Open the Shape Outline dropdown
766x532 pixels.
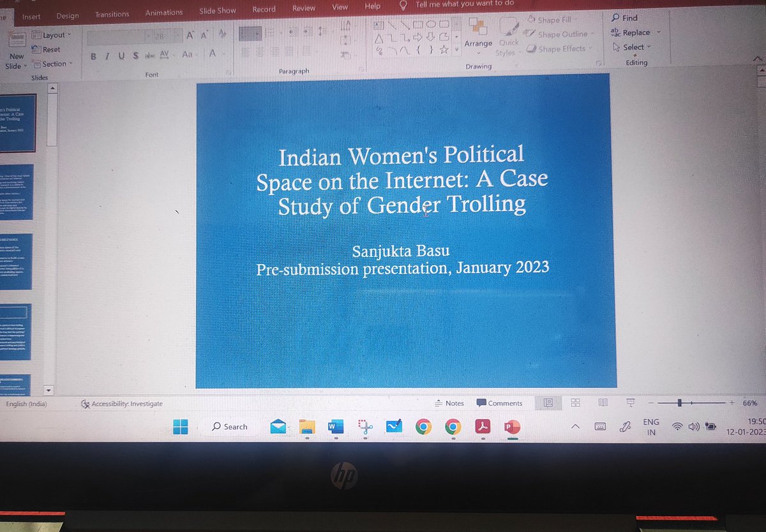pos(560,34)
